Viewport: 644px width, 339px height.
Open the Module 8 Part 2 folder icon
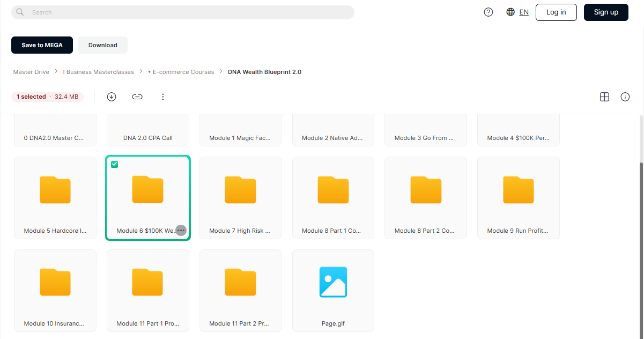point(426,190)
